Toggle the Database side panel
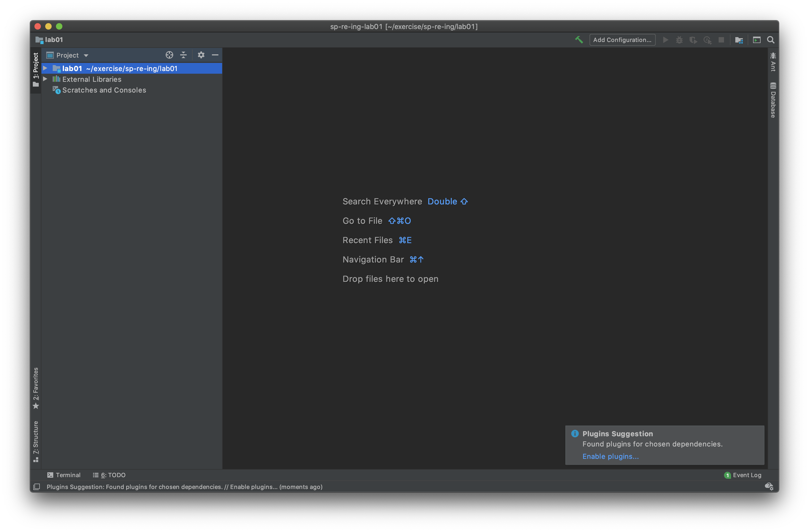Image resolution: width=809 pixels, height=532 pixels. coord(773,100)
